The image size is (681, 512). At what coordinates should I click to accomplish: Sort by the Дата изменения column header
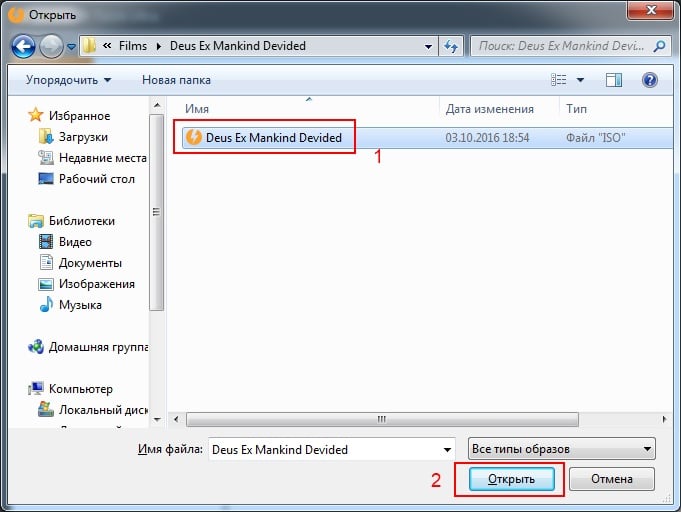click(489, 109)
